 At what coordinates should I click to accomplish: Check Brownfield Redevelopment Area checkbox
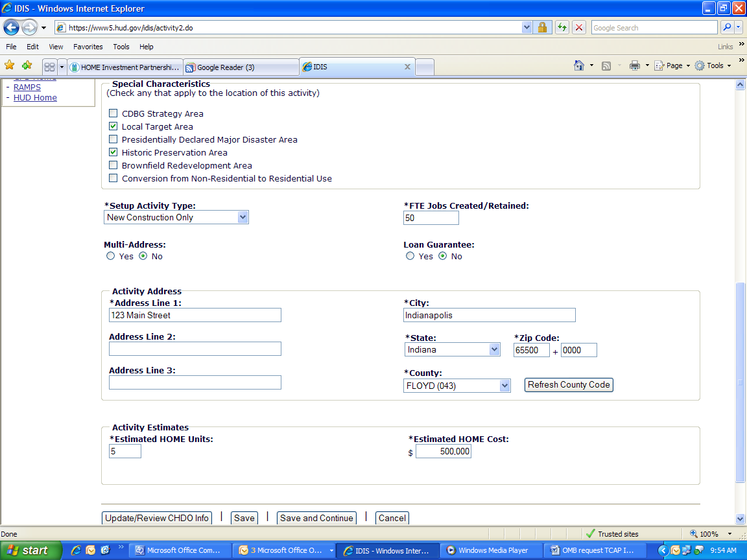[x=113, y=165]
